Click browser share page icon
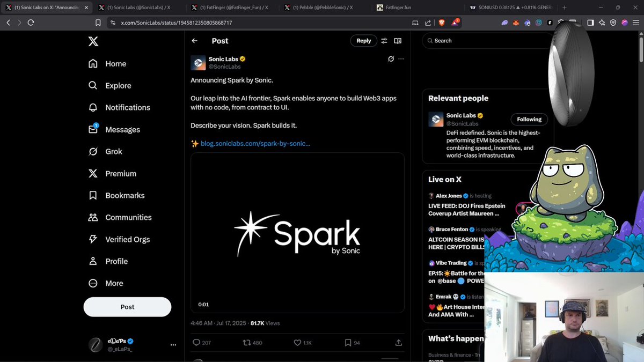 [428, 23]
